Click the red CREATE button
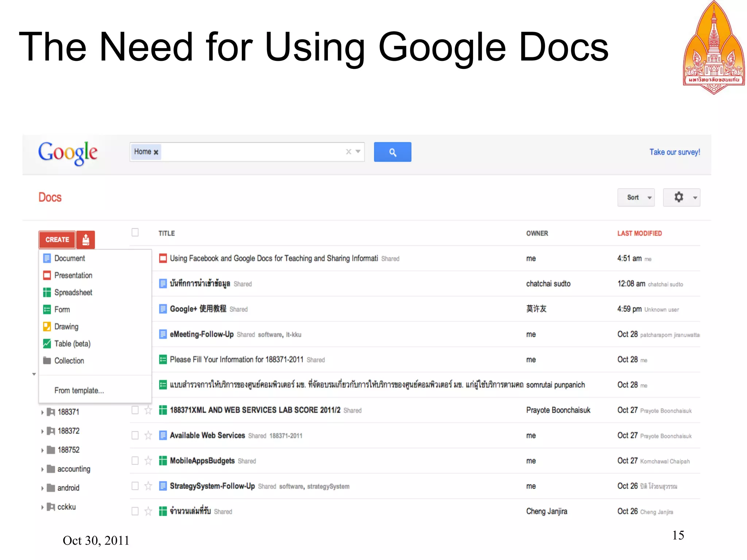 click(57, 240)
